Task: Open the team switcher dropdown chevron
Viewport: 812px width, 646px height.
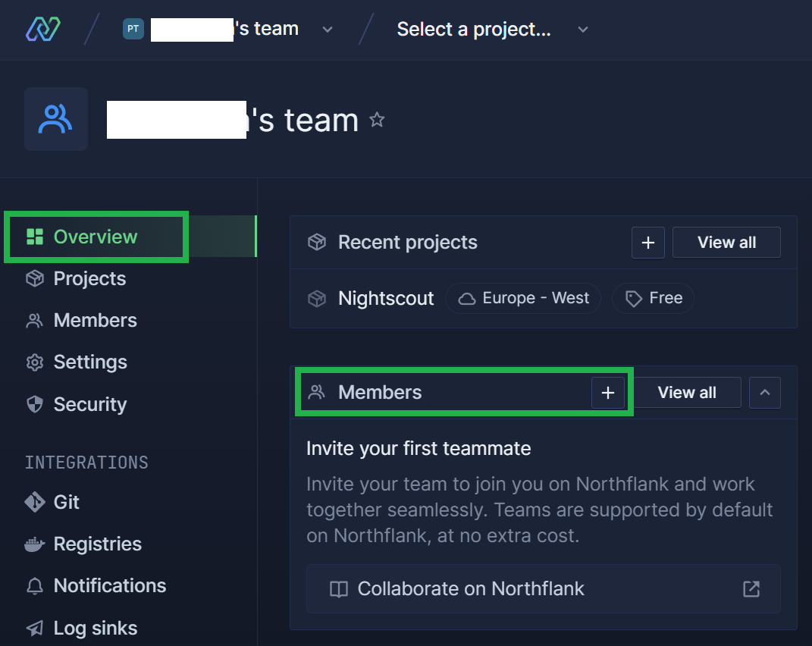Action: (x=328, y=30)
